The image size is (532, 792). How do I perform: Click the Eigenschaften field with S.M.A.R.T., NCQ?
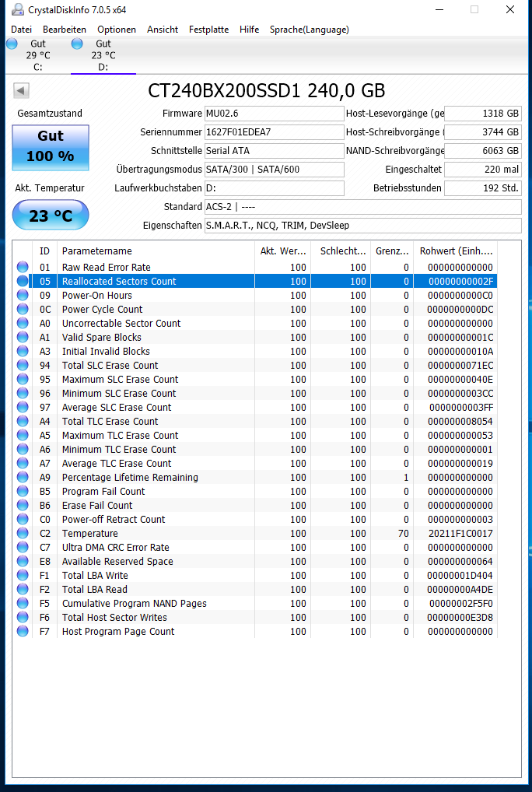(x=363, y=226)
